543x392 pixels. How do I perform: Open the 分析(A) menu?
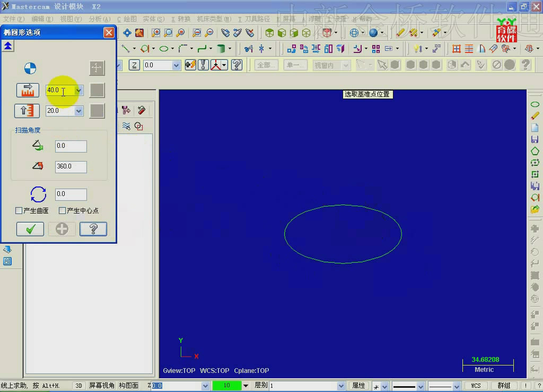(x=99, y=19)
